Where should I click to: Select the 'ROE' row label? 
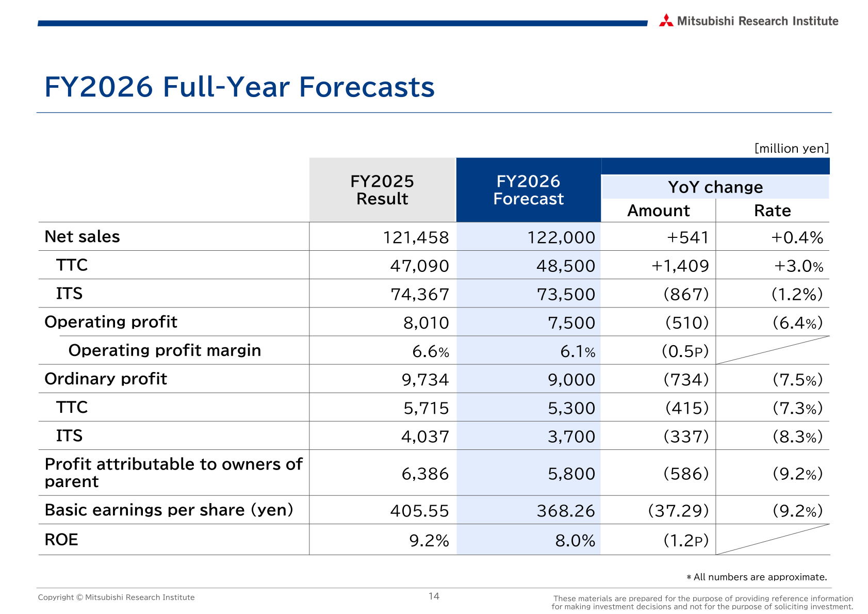(x=61, y=540)
